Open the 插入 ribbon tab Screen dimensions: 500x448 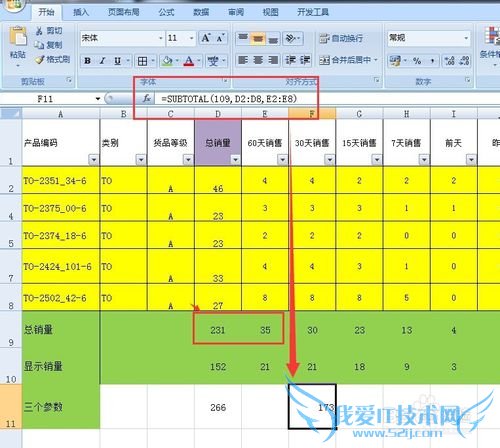[81, 12]
